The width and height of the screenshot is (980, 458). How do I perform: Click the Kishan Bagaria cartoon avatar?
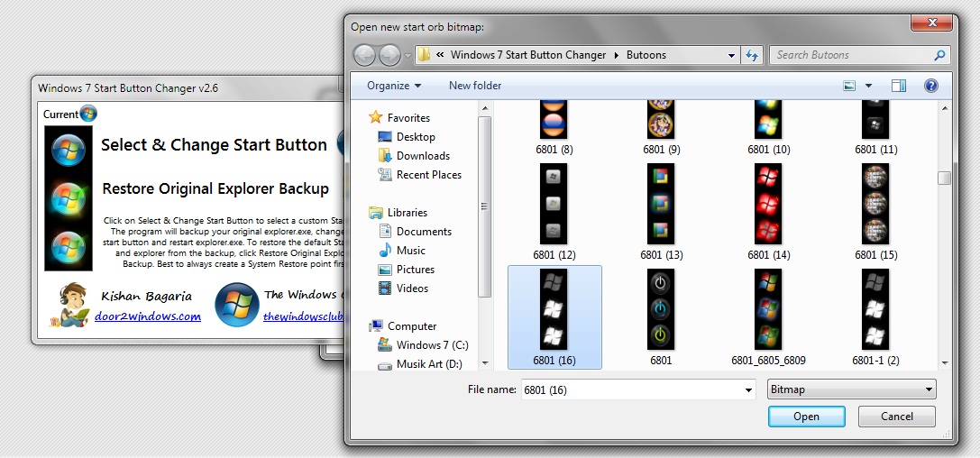point(69,305)
